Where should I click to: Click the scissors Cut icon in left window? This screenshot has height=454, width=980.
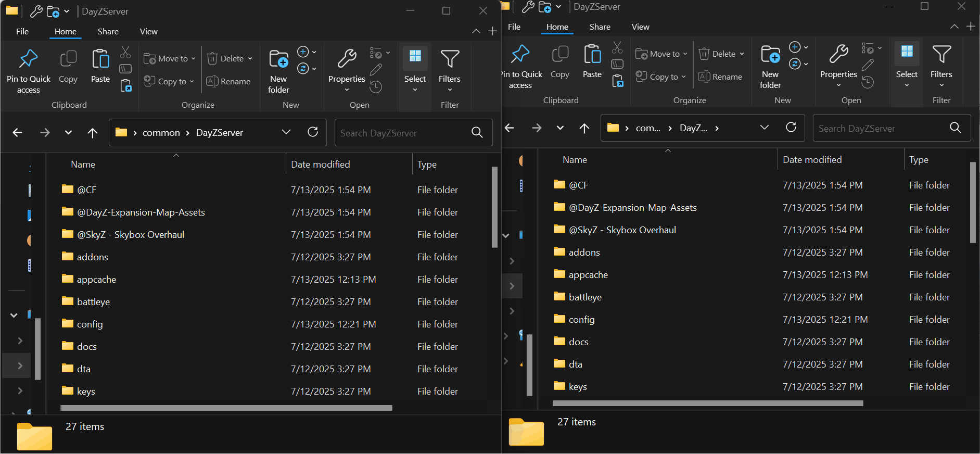(125, 52)
